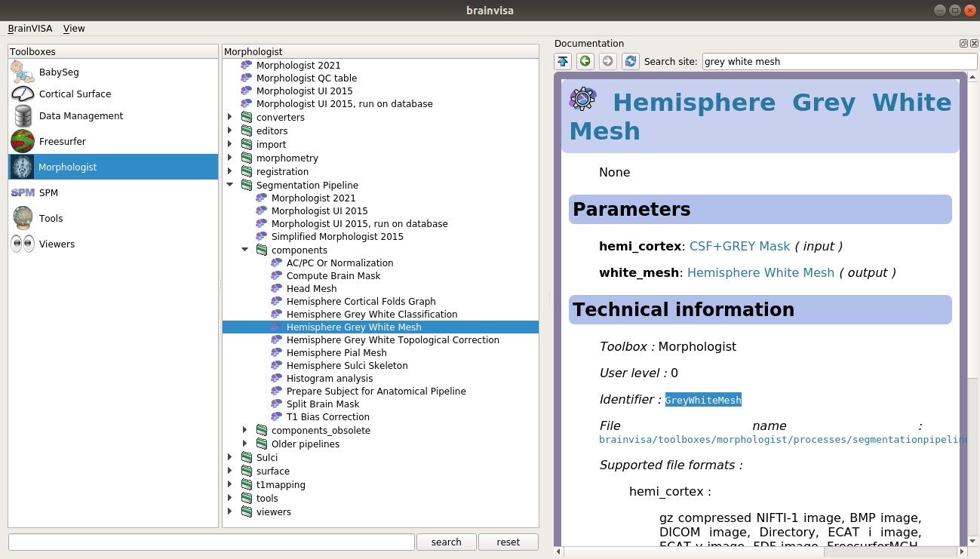Click the Head Mesh process icon
The width and height of the screenshot is (980, 559).
(x=277, y=289)
